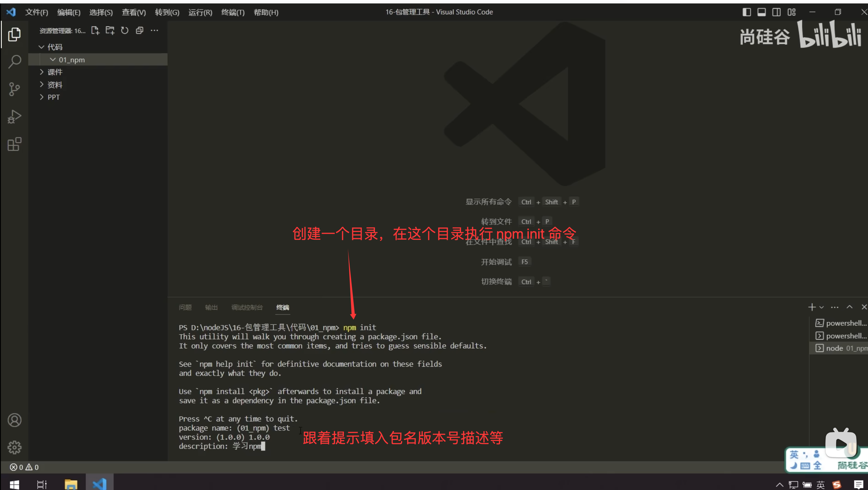
Task: Open the 终端(T) menu
Action: click(x=232, y=12)
